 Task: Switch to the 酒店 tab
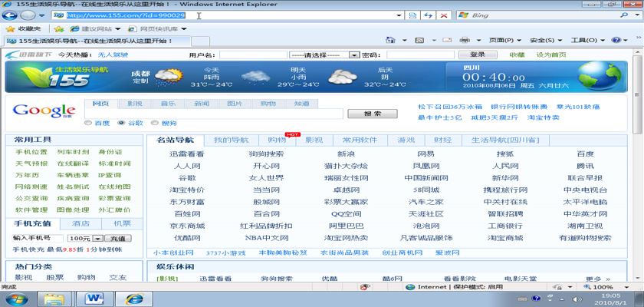(80, 223)
